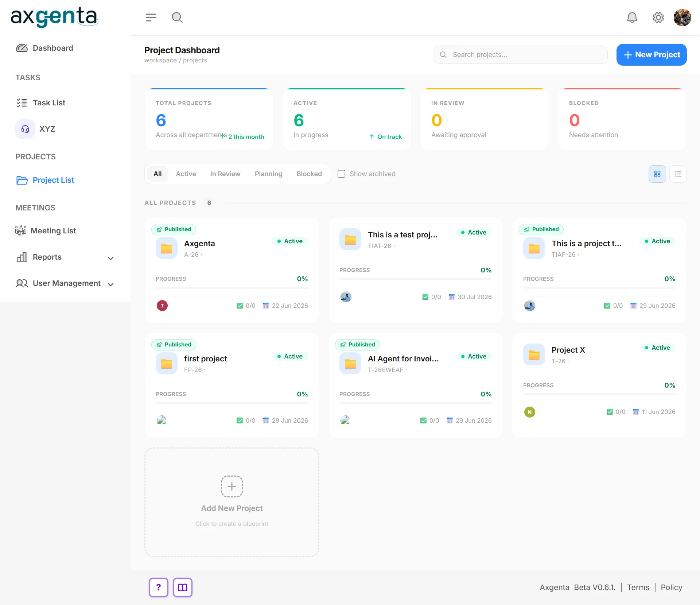Click the N avatar on Project X card

point(530,412)
